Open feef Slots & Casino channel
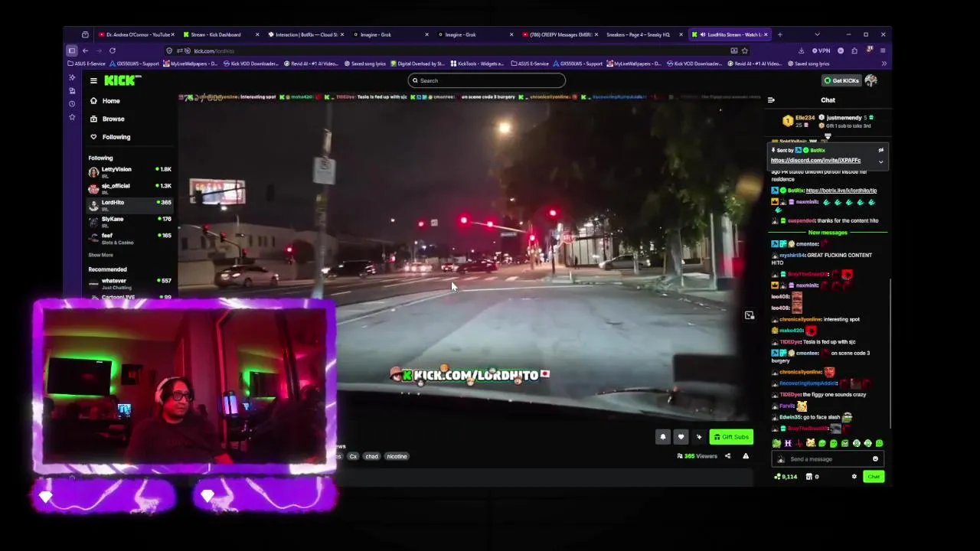Image resolution: width=980 pixels, height=551 pixels. pyautogui.click(x=129, y=239)
